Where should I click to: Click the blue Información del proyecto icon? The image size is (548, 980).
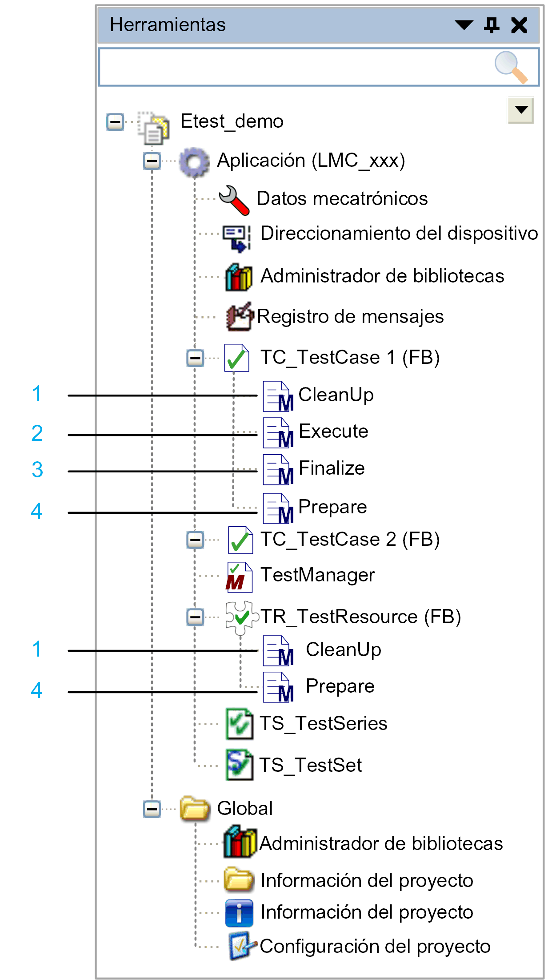point(239,913)
